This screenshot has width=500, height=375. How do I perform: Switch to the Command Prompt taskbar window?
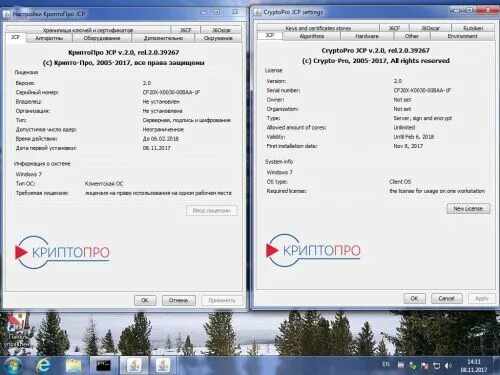(x=103, y=365)
